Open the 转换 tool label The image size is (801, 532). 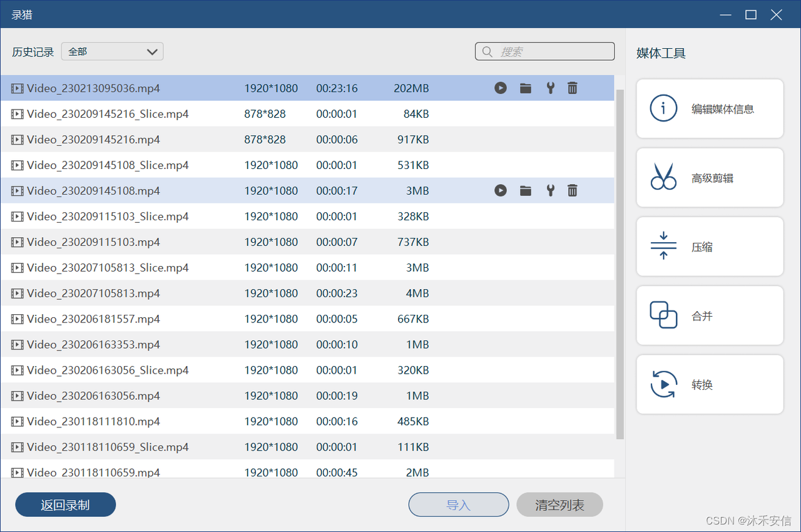pos(702,384)
